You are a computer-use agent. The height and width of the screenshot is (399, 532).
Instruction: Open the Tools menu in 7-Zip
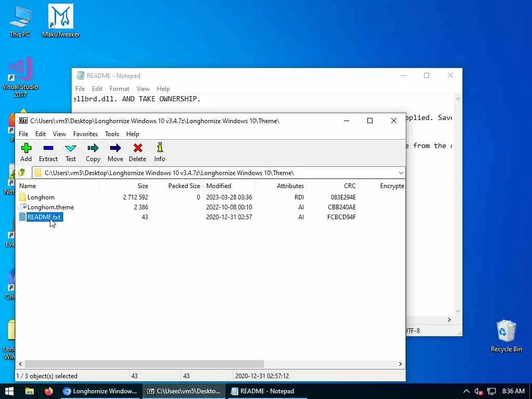click(x=112, y=134)
